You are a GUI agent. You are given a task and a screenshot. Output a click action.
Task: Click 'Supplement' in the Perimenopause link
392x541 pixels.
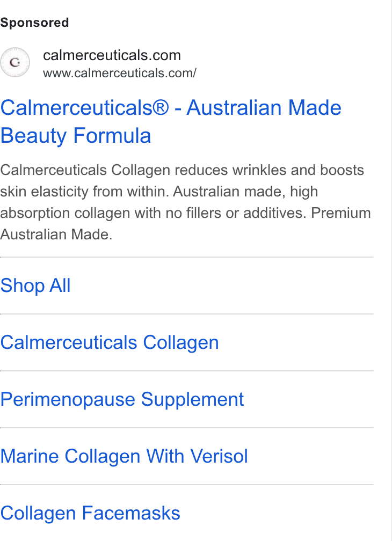pyautogui.click(x=193, y=399)
